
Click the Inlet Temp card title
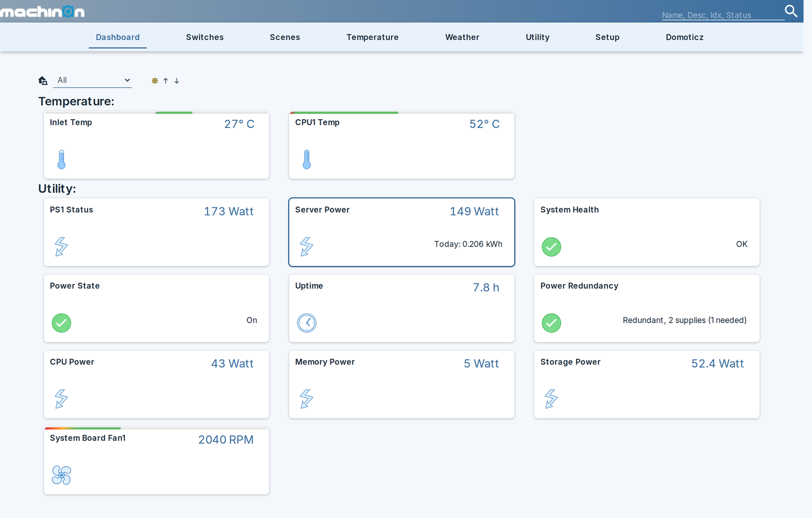pos(71,122)
